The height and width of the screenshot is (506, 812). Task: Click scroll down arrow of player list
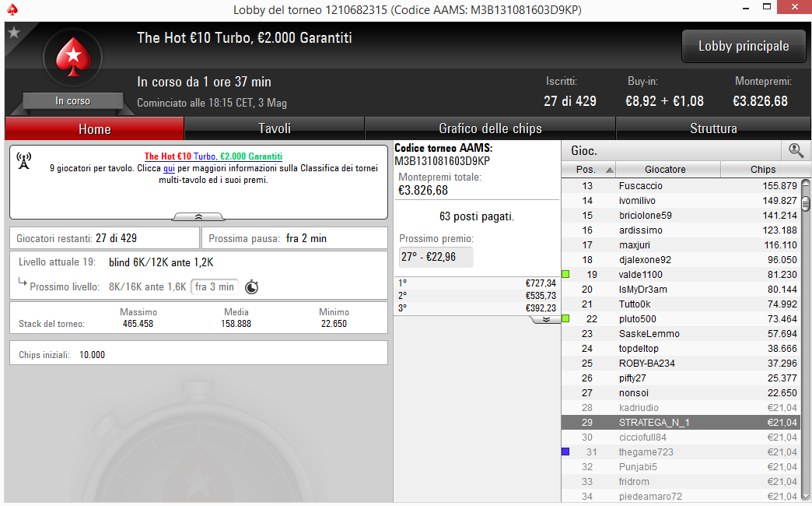[x=805, y=496]
